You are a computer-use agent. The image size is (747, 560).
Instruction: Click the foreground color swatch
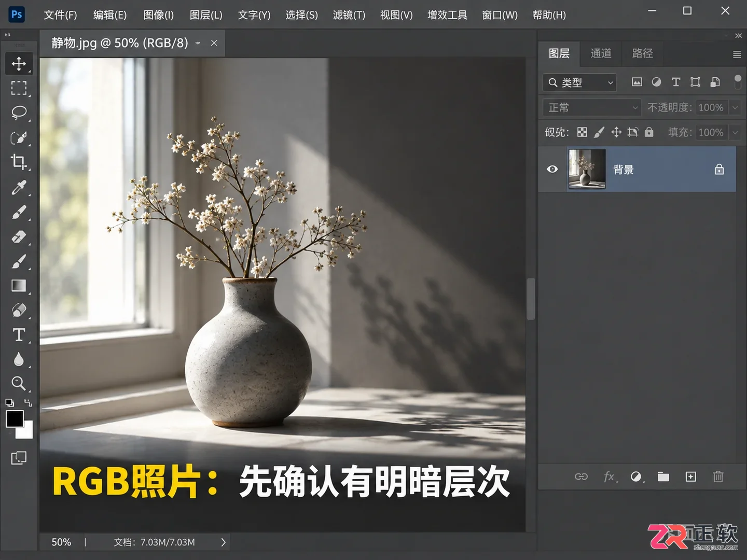tap(15, 419)
